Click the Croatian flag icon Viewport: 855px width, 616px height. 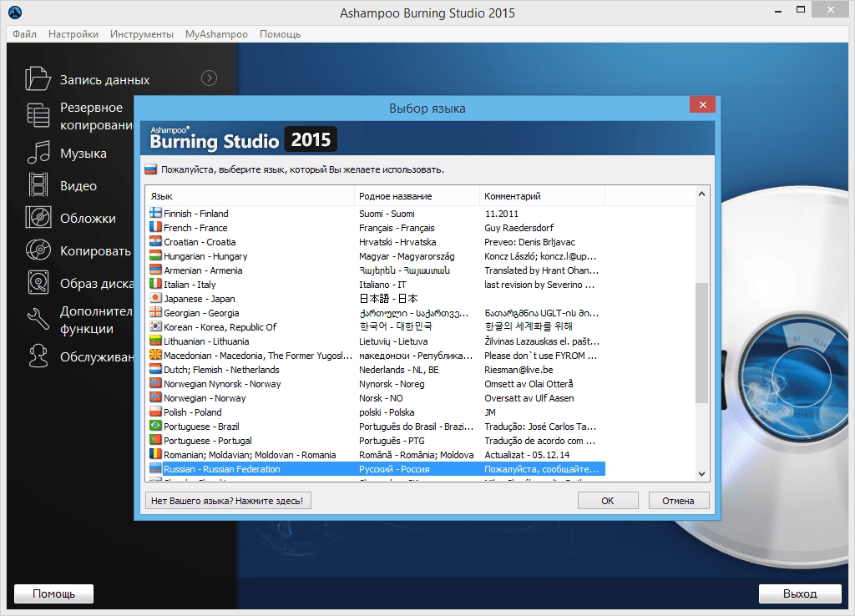[156, 241]
